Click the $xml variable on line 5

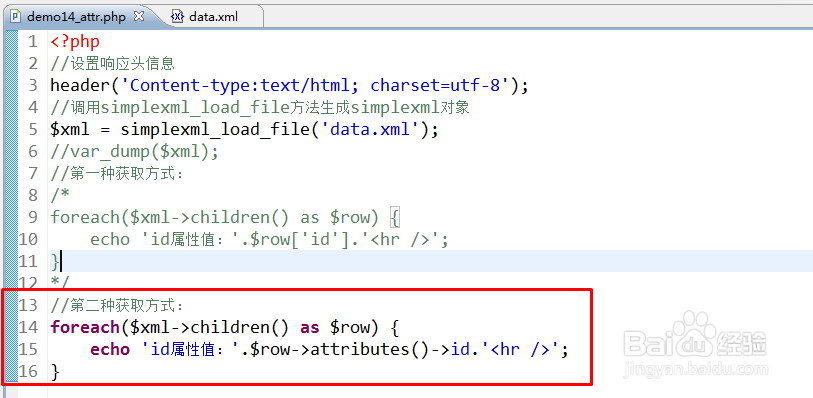70,129
